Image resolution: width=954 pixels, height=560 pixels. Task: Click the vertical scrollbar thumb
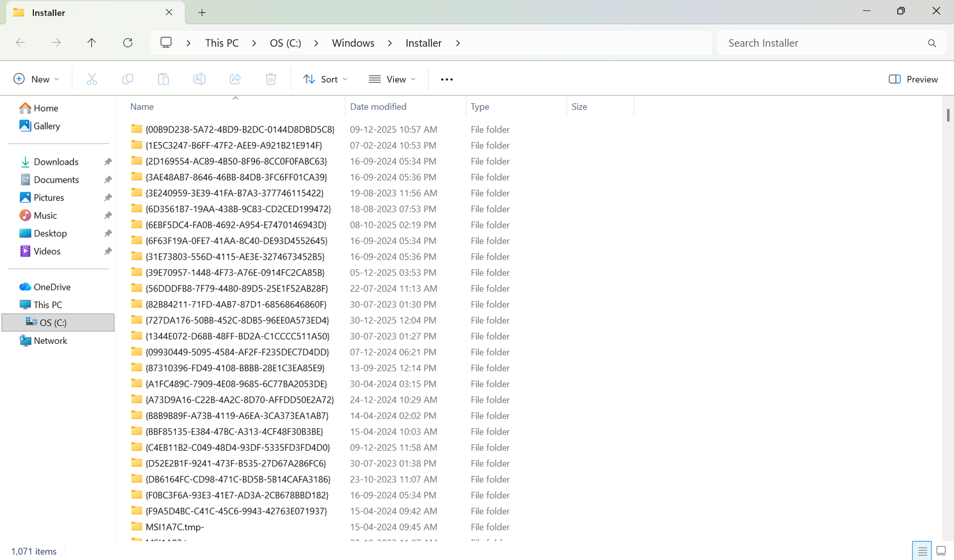click(948, 115)
